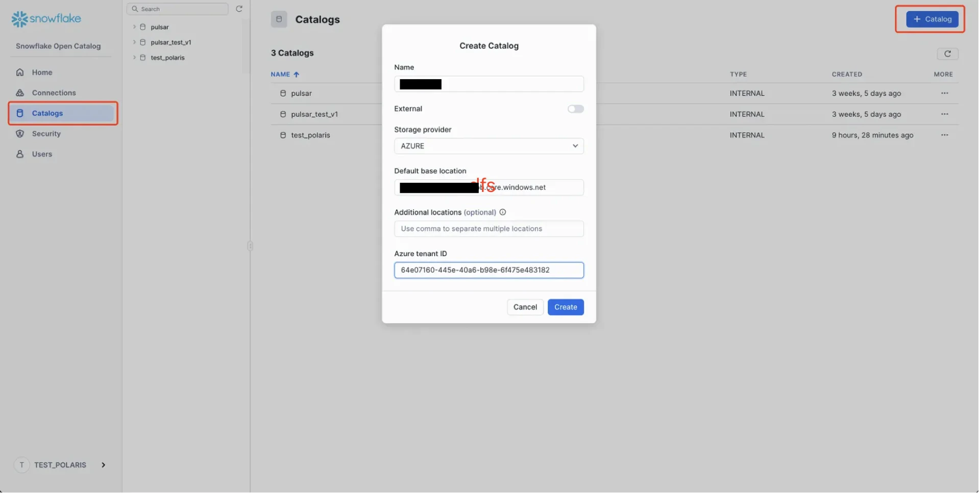Select test_polaris in the tree panel

167,58
